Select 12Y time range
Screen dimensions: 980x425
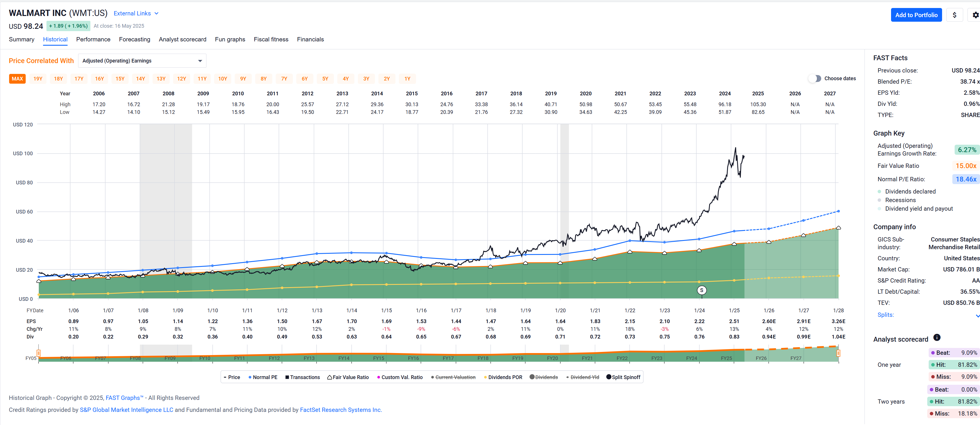181,79
